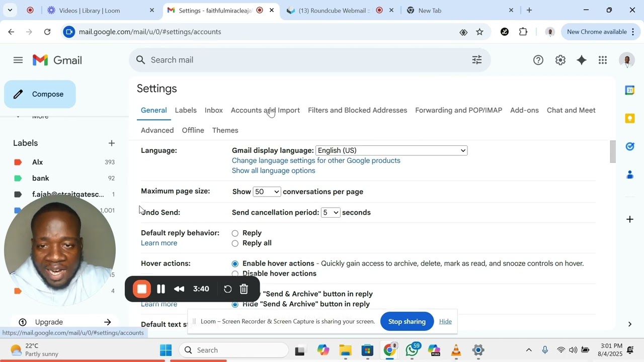Open Filters and Blocked Addresses tab

coord(357,110)
